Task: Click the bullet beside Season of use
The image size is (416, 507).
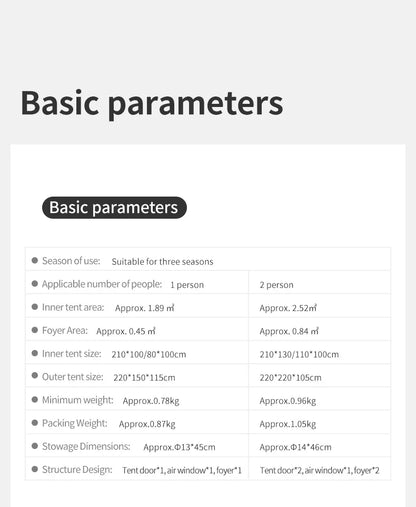Action: (x=35, y=260)
